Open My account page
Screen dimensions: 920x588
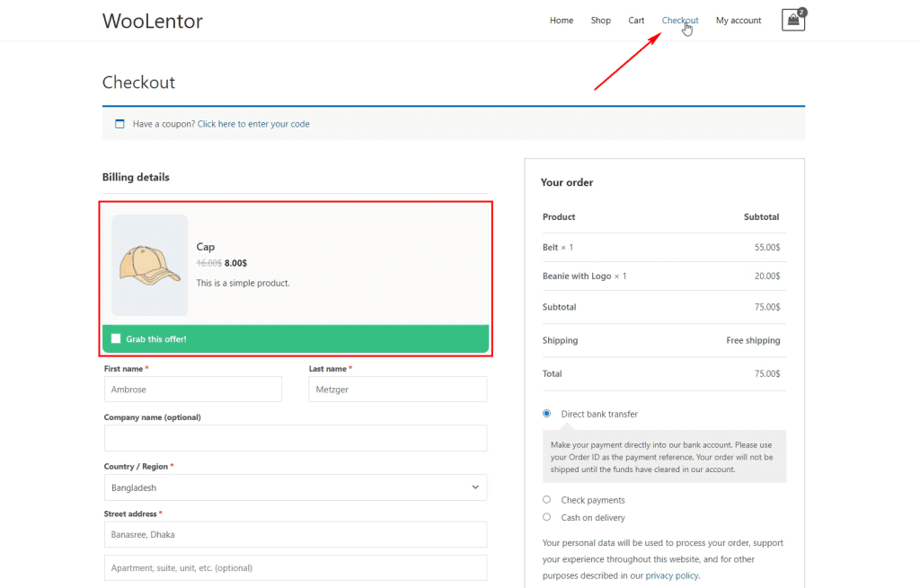(738, 21)
